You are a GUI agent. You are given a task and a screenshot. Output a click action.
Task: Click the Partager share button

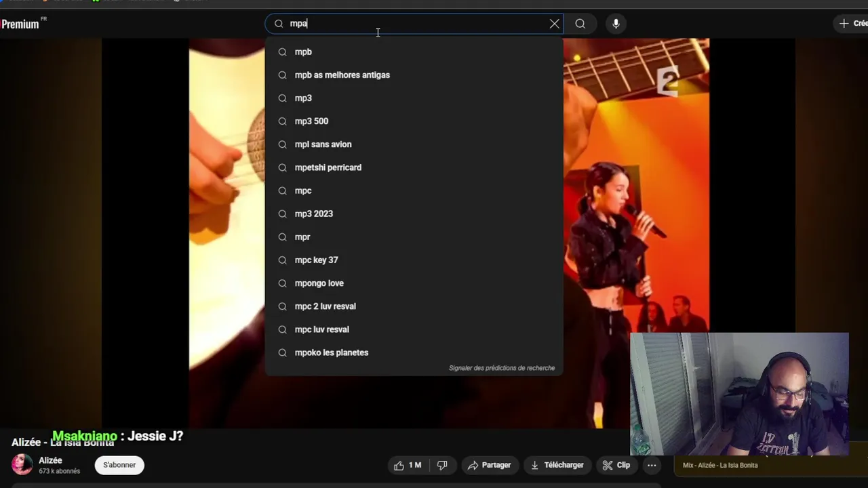[x=490, y=465]
